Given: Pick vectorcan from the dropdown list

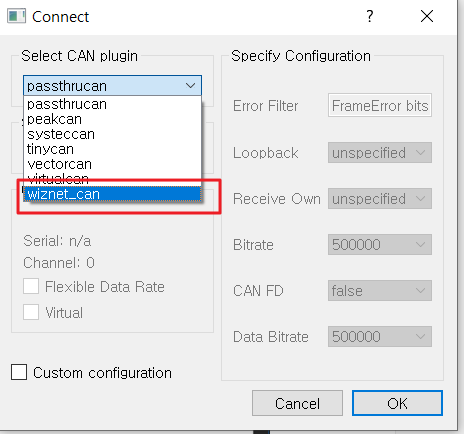Looking at the screenshot, I should [x=112, y=164].
